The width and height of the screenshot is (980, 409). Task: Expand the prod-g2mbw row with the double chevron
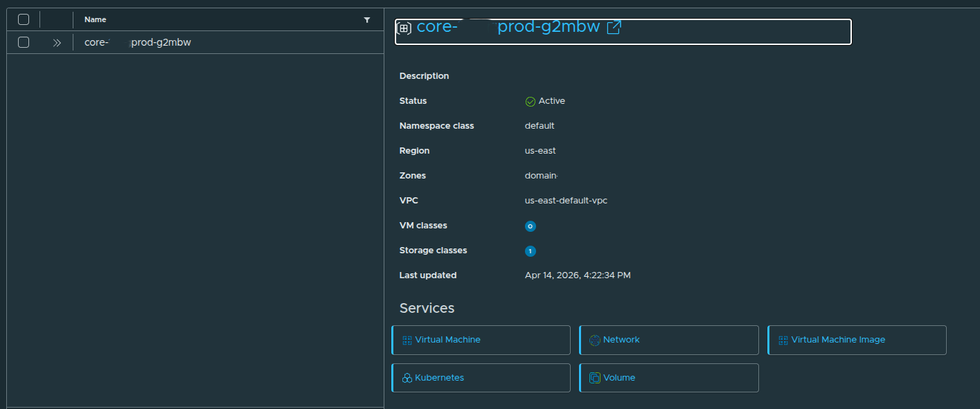coord(57,42)
